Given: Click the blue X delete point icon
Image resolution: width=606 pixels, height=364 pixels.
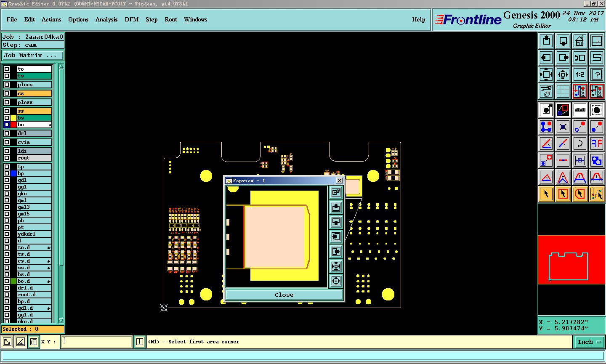Looking at the screenshot, I should (563, 127).
